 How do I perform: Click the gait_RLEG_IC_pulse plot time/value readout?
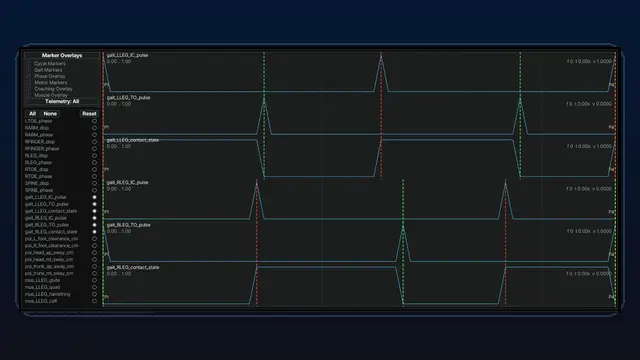[x=589, y=189]
